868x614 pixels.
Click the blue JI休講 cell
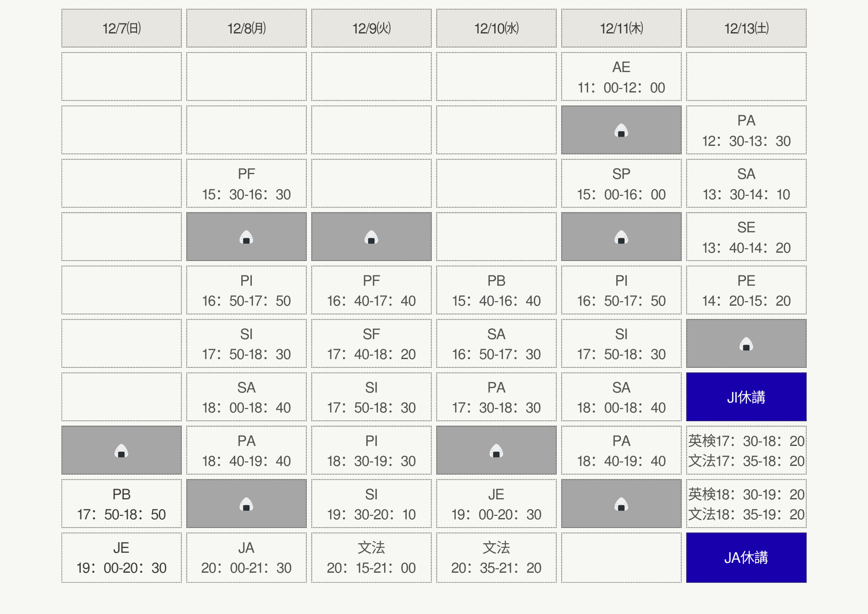[x=746, y=397]
